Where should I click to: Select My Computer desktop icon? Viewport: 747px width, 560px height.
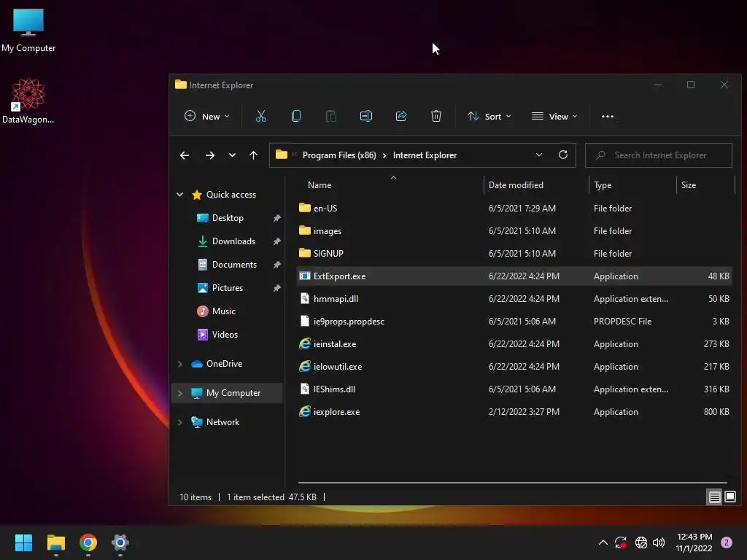click(28, 31)
